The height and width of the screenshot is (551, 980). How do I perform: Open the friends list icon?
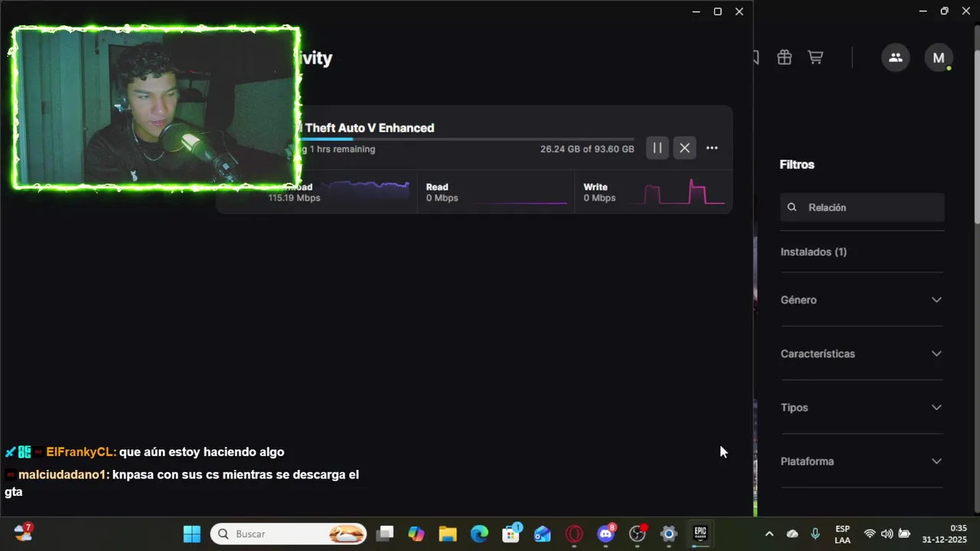tap(895, 57)
